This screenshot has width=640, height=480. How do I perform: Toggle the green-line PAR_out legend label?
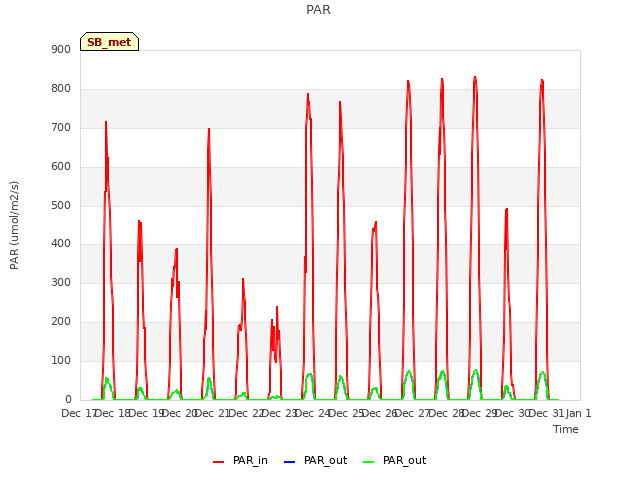(404, 460)
